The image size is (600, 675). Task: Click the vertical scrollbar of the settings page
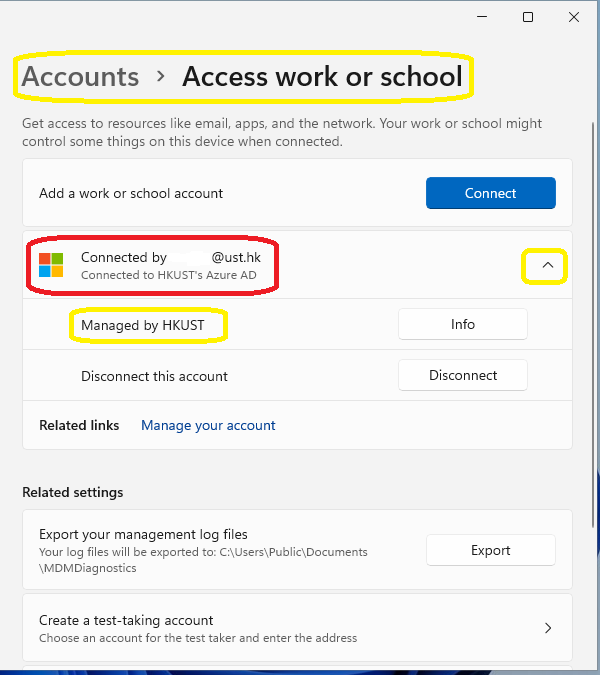coord(593,324)
